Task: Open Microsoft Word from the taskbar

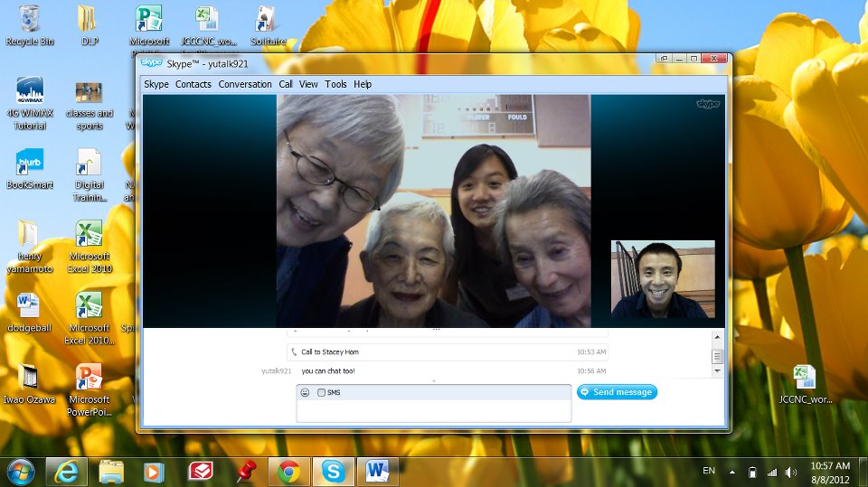Action: click(x=377, y=471)
